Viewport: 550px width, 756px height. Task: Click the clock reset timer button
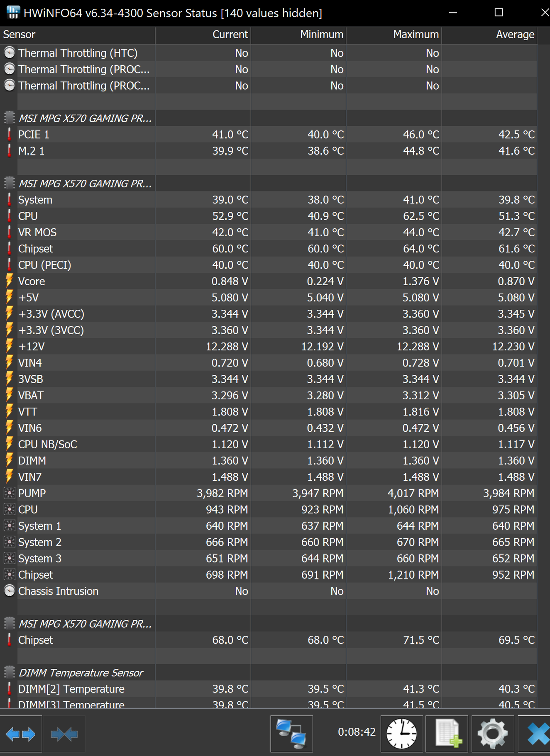tap(401, 734)
